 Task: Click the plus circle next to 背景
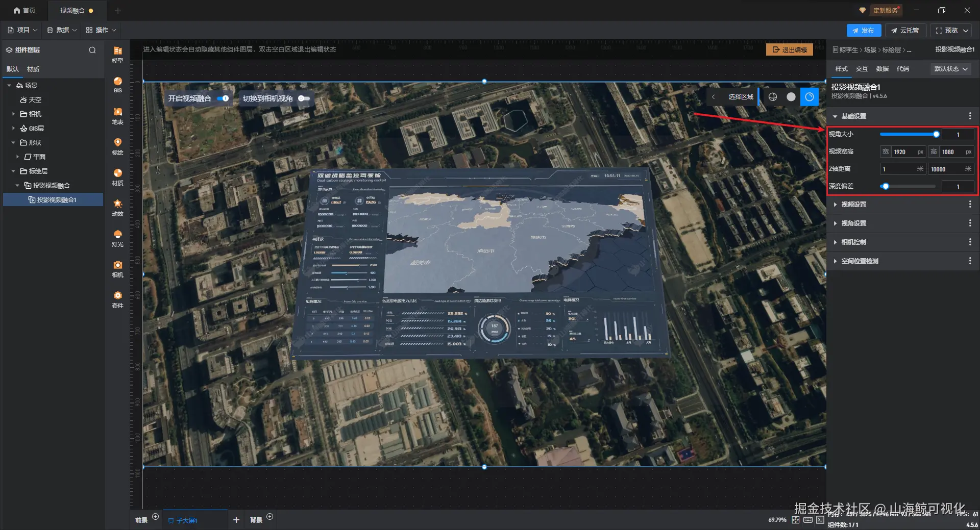coord(270,517)
